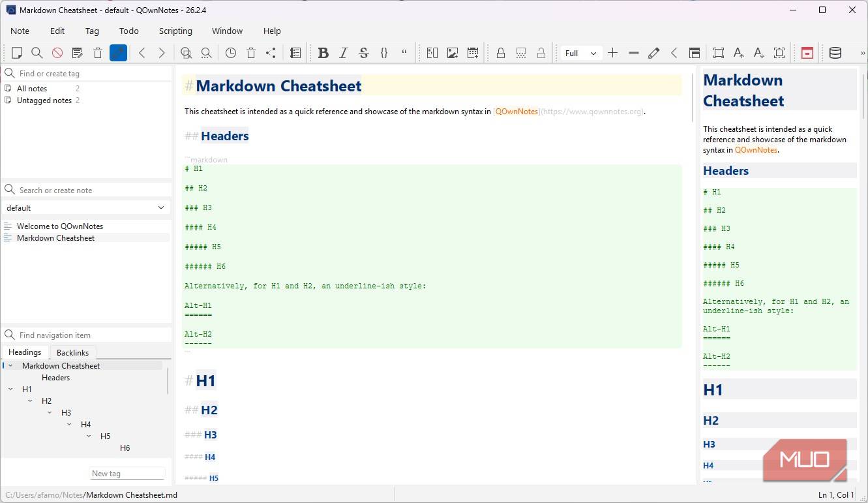Create a new note using the toolbar icon
Image resolution: width=868 pixels, height=503 pixels.
click(x=18, y=53)
